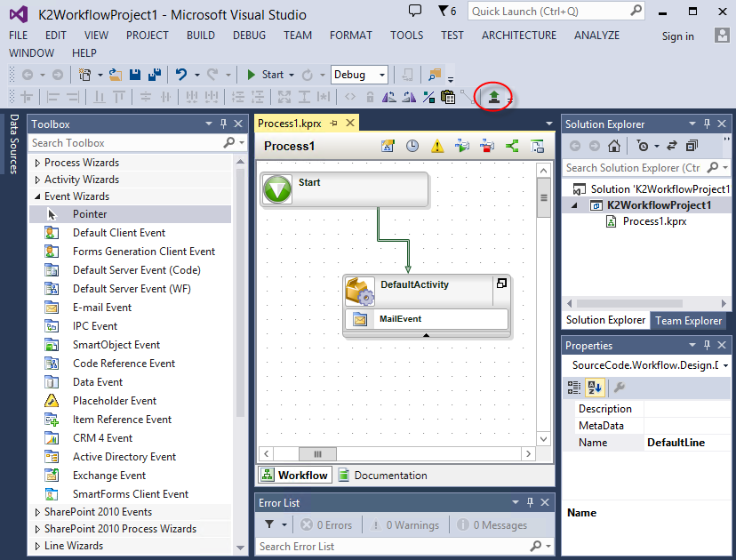736x560 pixels.
Task: Click the Save All toolbar icon
Action: tap(155, 75)
